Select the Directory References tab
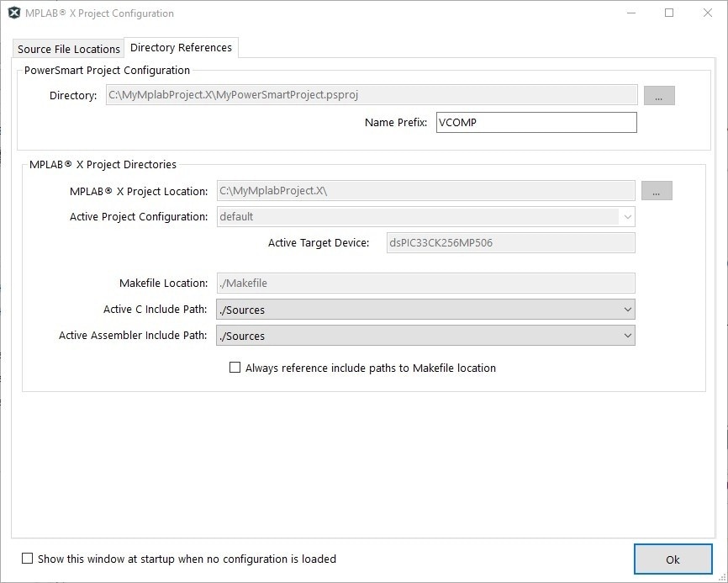728x583 pixels. point(181,48)
